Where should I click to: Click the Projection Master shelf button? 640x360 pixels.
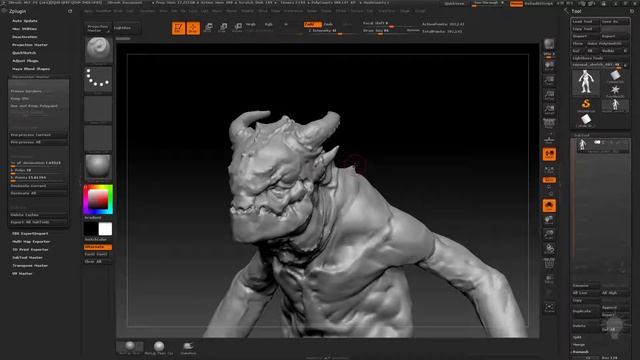pos(99,28)
